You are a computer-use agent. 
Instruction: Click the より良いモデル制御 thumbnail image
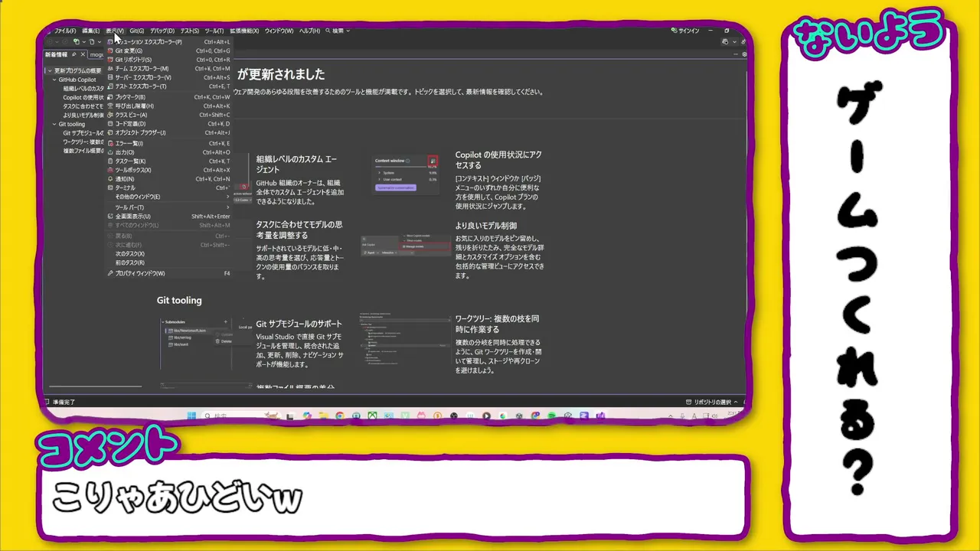point(405,245)
